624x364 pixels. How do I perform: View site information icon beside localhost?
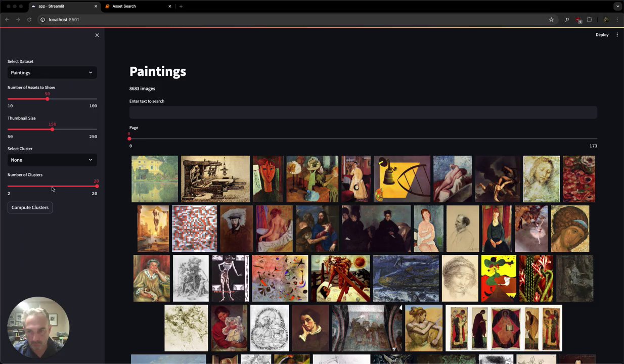point(42,20)
